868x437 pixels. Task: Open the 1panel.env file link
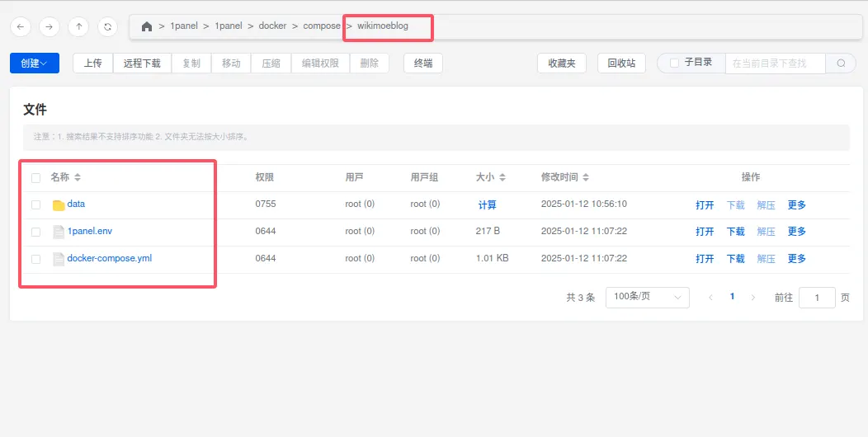(x=90, y=231)
